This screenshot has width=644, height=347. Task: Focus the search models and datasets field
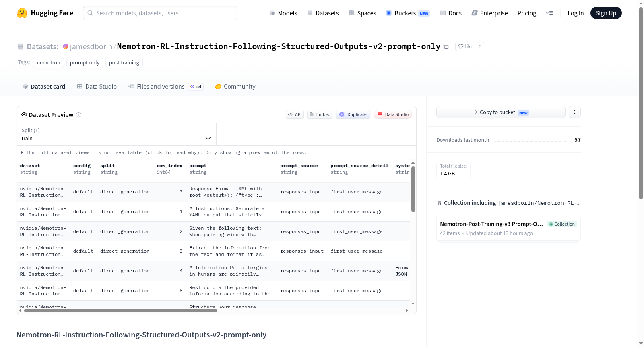tap(160, 13)
